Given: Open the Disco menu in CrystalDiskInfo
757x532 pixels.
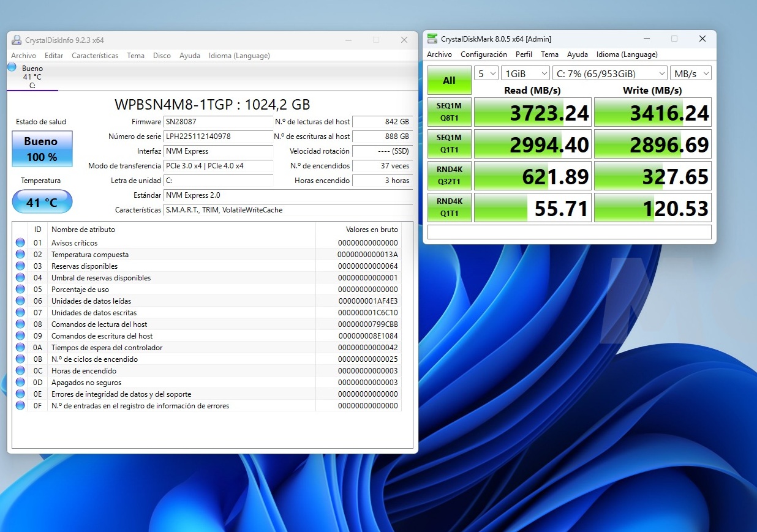Looking at the screenshot, I should tap(162, 56).
